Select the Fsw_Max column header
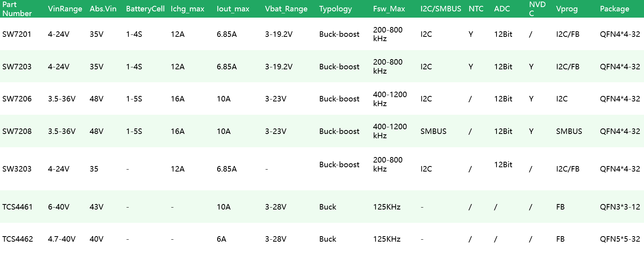644x253 pixels. [389, 9]
